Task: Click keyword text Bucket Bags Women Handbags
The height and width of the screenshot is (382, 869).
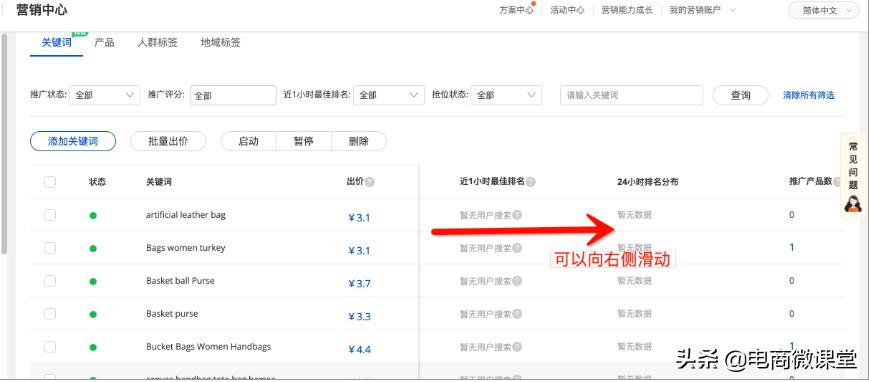Action: [208, 347]
